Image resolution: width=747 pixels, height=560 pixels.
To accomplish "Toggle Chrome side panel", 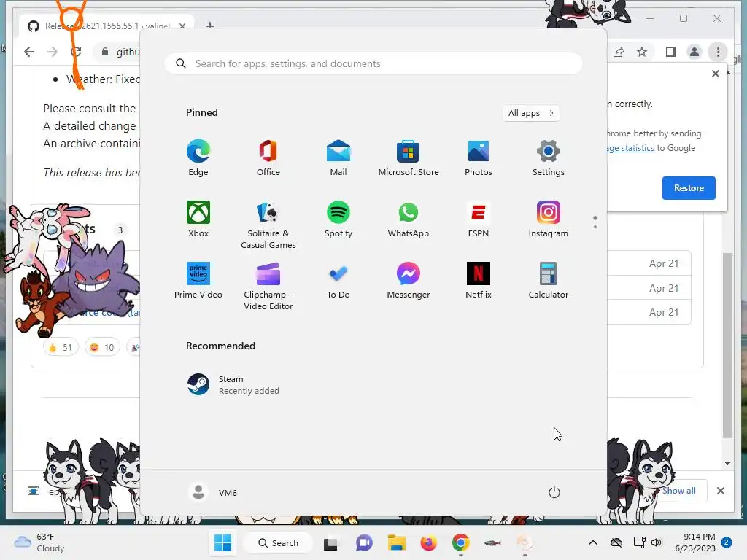I will point(671,52).
